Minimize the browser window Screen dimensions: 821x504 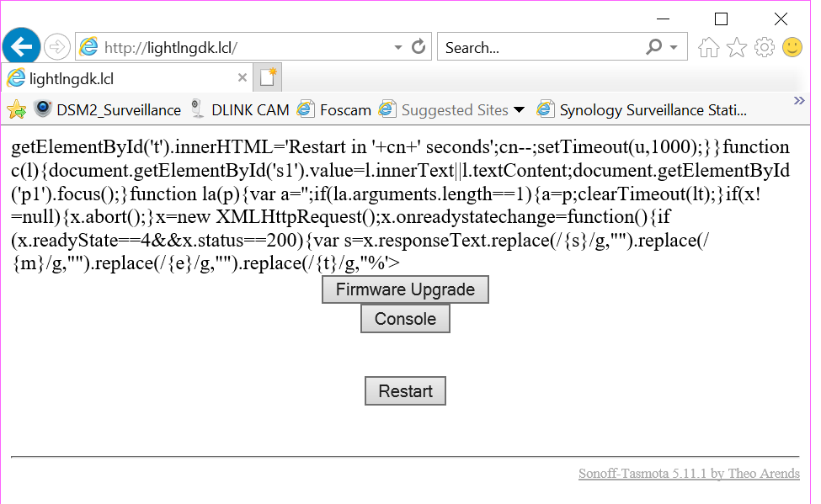click(664, 19)
